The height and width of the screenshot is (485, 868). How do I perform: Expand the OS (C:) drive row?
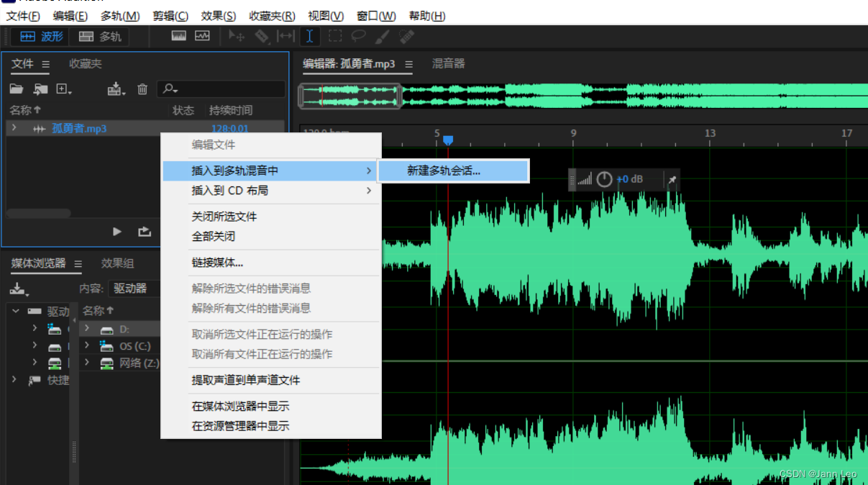86,346
